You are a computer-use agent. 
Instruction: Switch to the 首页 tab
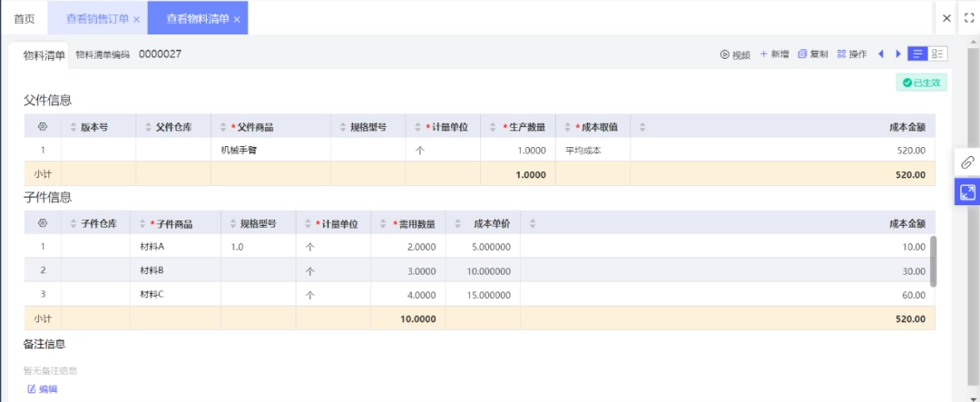pyautogui.click(x=24, y=19)
